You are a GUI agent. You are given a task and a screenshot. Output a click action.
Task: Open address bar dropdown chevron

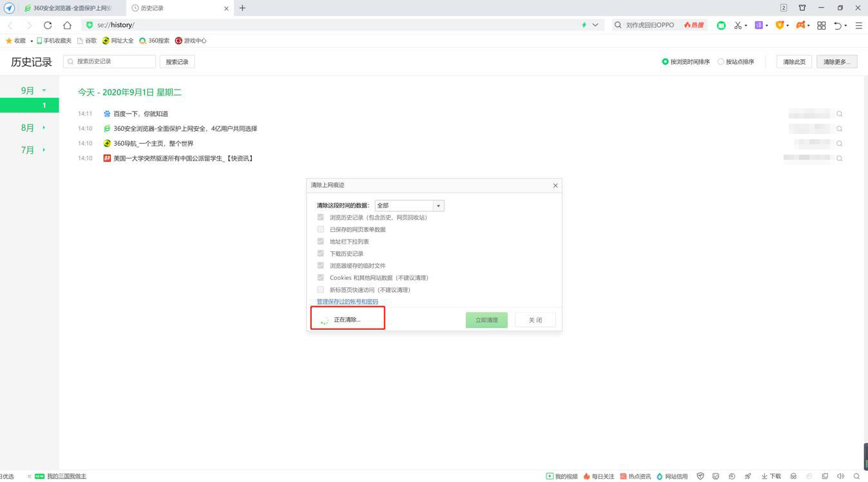coord(595,25)
